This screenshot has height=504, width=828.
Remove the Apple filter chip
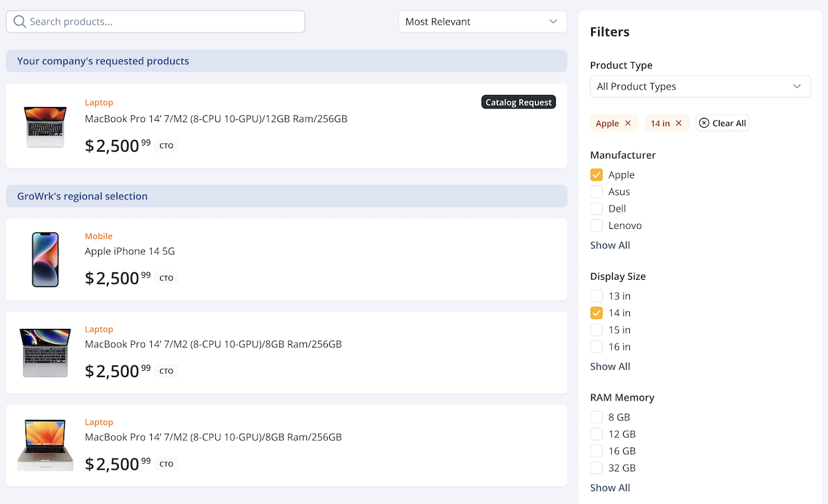tap(628, 123)
